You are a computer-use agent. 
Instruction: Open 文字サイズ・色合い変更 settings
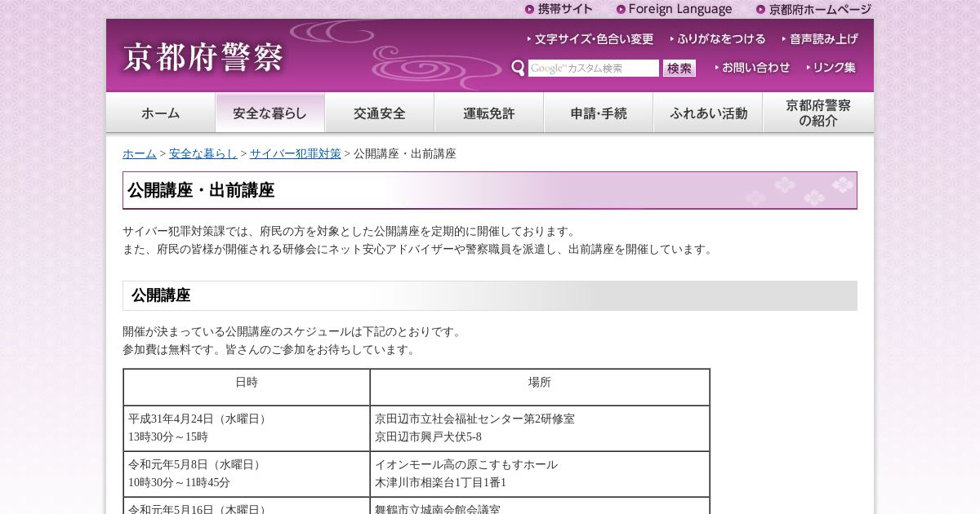pyautogui.click(x=590, y=39)
